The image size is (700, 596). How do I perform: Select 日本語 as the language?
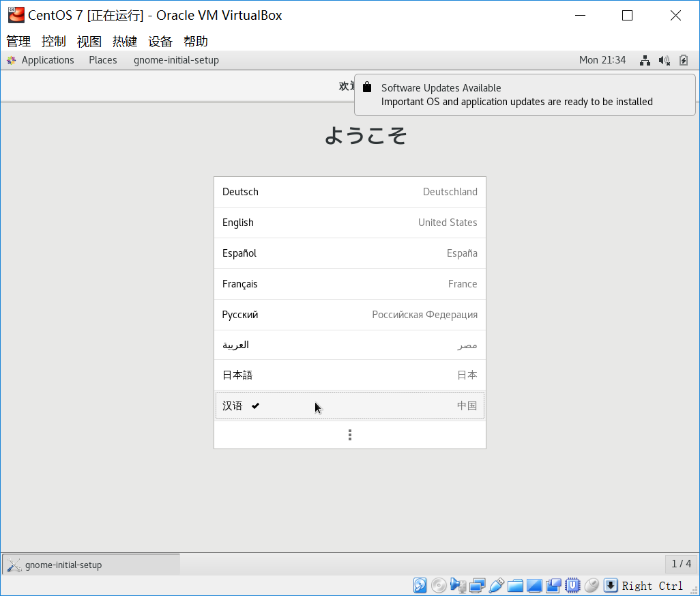[349, 375]
